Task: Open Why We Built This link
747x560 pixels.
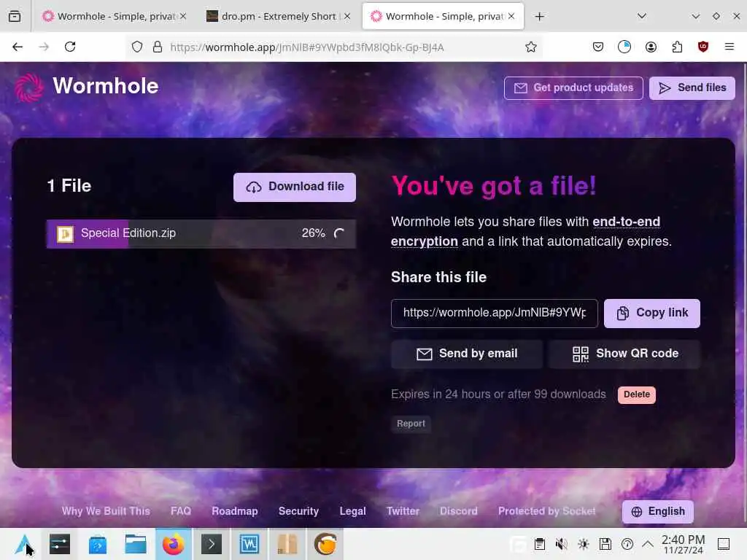Action: (106, 511)
